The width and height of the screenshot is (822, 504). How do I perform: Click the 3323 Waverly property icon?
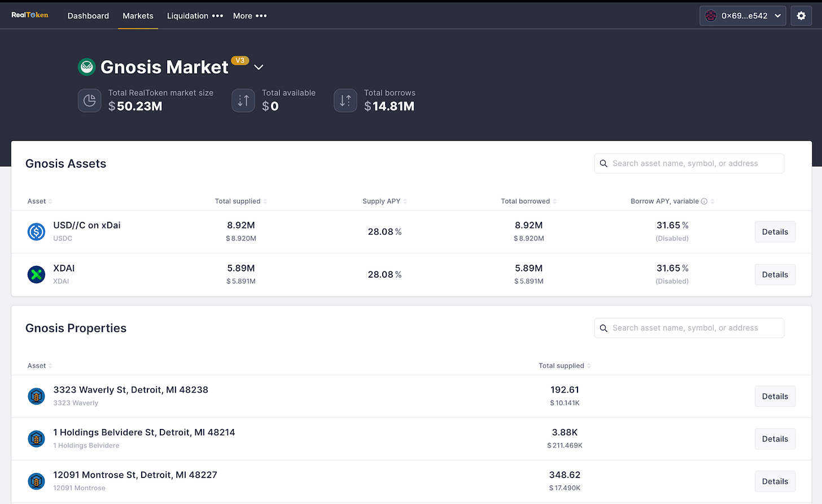(x=36, y=396)
